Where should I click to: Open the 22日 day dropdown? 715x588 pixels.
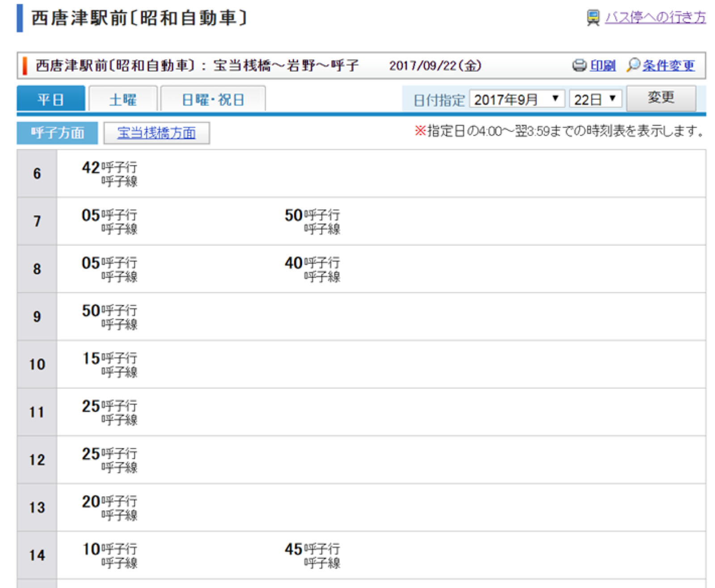596,99
